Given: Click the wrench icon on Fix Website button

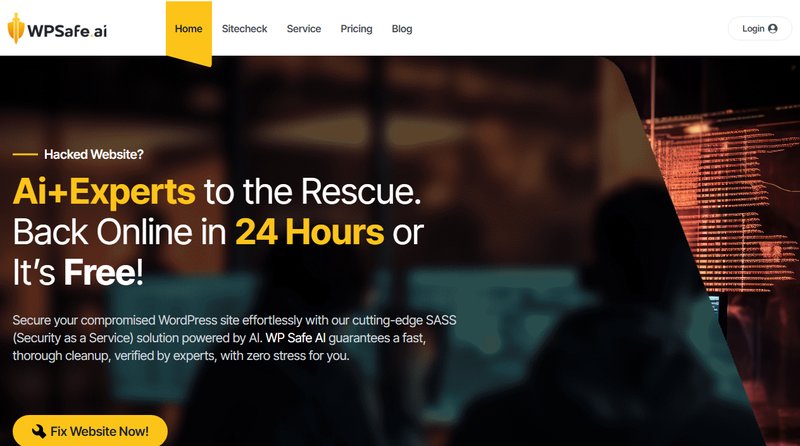Looking at the screenshot, I should click(x=39, y=431).
